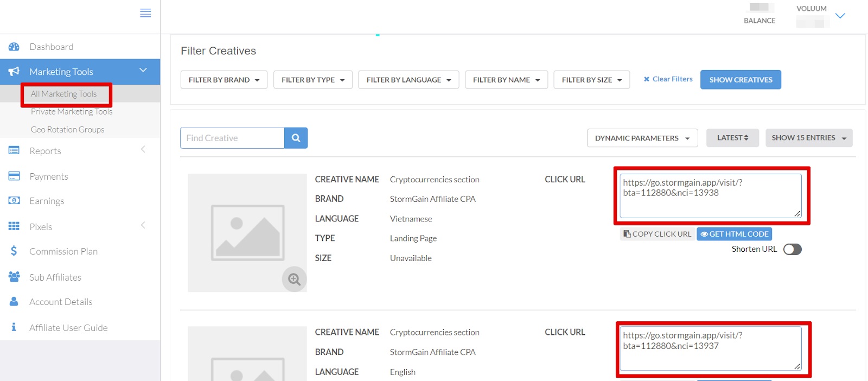The width and height of the screenshot is (868, 381).
Task: Click the Clear Filters link
Action: coord(668,79)
